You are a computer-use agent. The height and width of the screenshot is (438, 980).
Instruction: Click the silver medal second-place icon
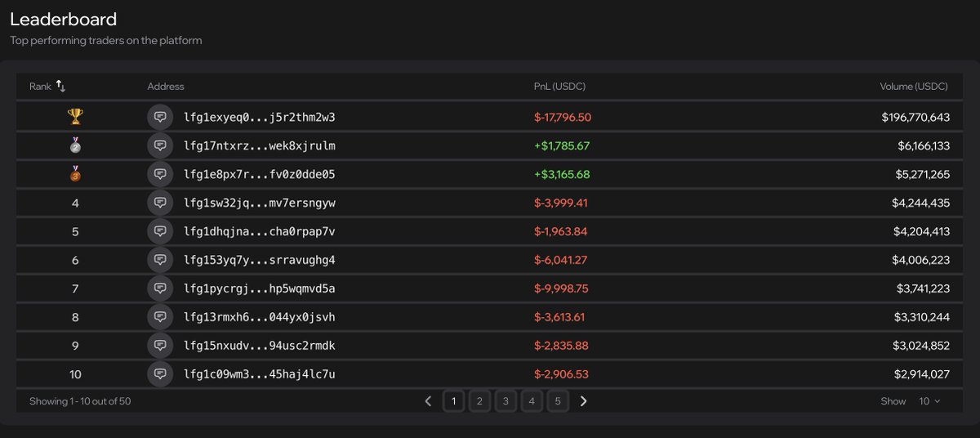[75, 145]
